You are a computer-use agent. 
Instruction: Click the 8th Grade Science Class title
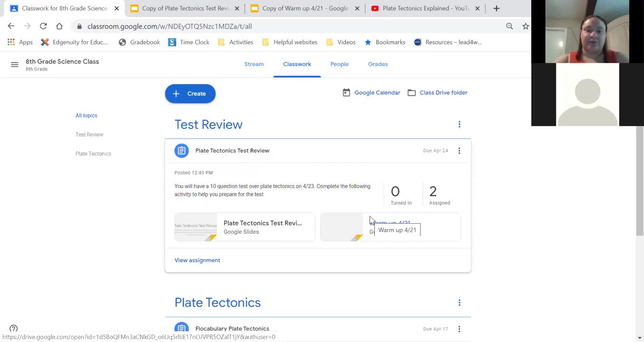(x=62, y=61)
